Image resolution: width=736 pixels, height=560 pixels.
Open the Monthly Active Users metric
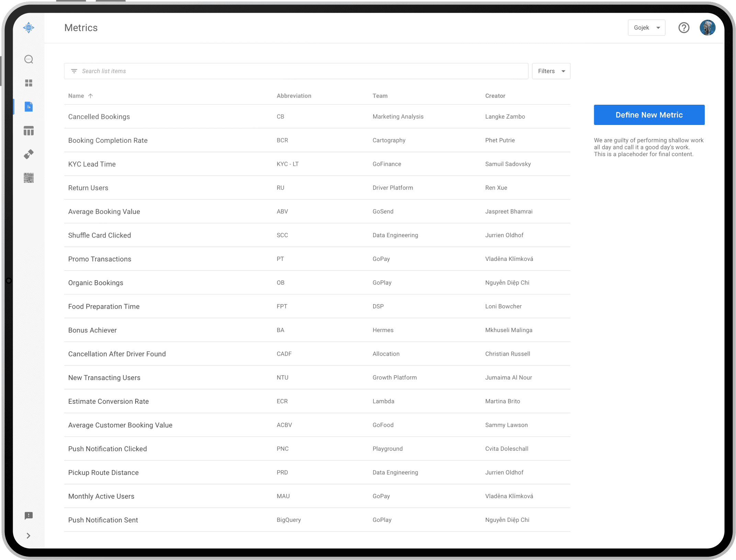(x=101, y=496)
